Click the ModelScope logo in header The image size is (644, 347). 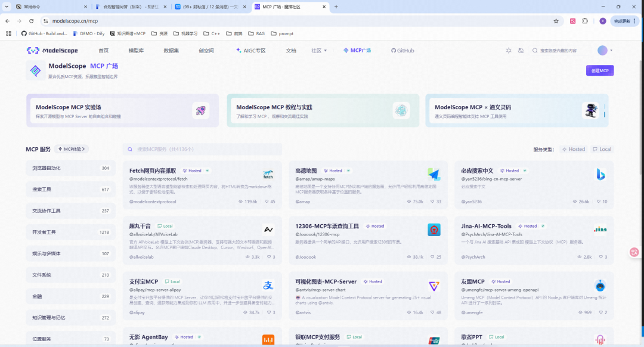52,51
